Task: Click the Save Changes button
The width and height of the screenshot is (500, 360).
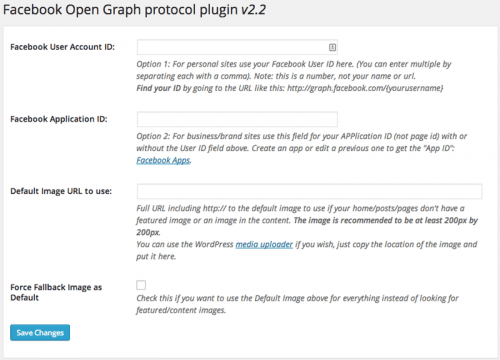Action: click(x=40, y=333)
